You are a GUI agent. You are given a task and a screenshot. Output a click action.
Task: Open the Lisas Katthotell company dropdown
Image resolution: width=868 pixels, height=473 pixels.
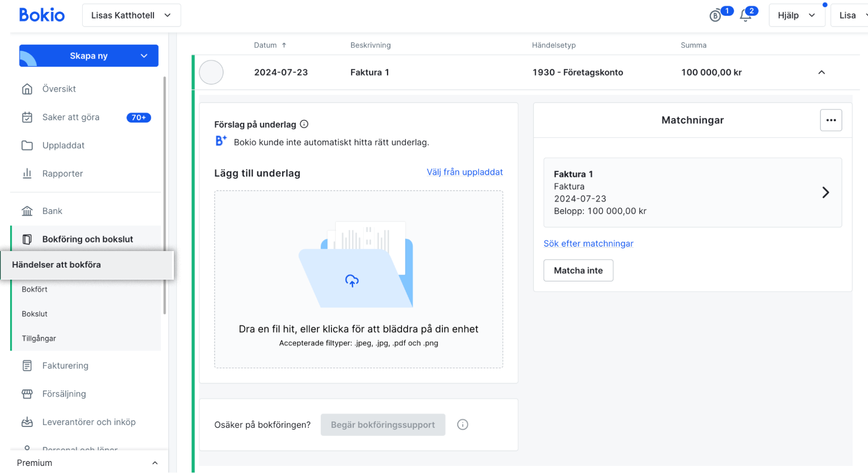(131, 15)
